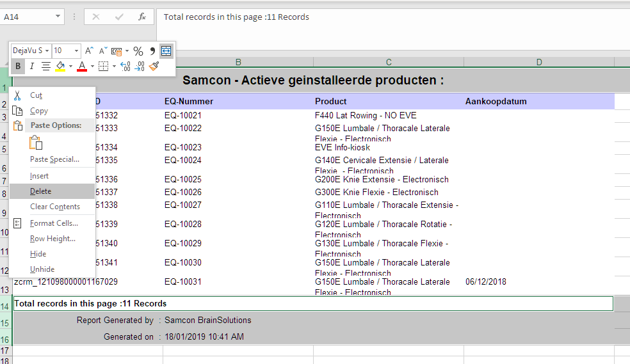Choose Delete from context menu

coord(52,191)
